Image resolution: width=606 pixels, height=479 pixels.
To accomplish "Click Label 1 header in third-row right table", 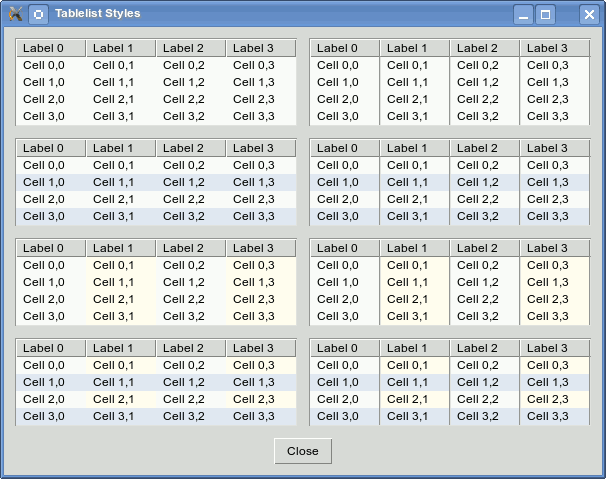I will pos(415,248).
